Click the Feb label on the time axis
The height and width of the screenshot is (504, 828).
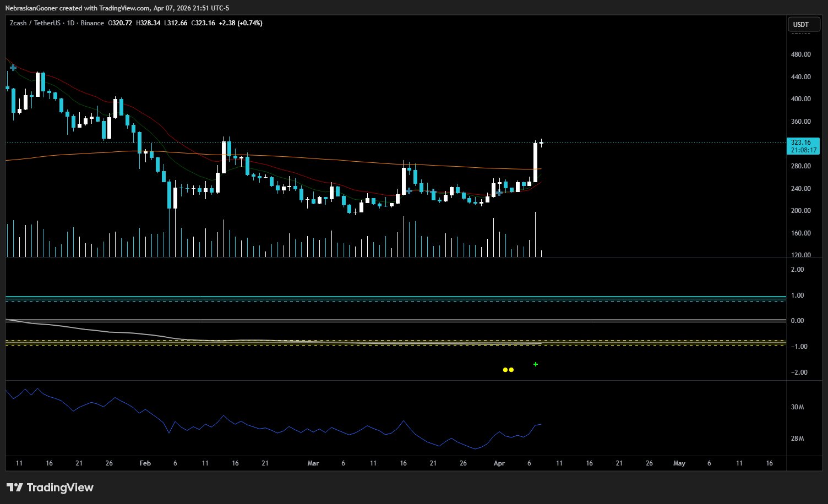click(x=145, y=463)
